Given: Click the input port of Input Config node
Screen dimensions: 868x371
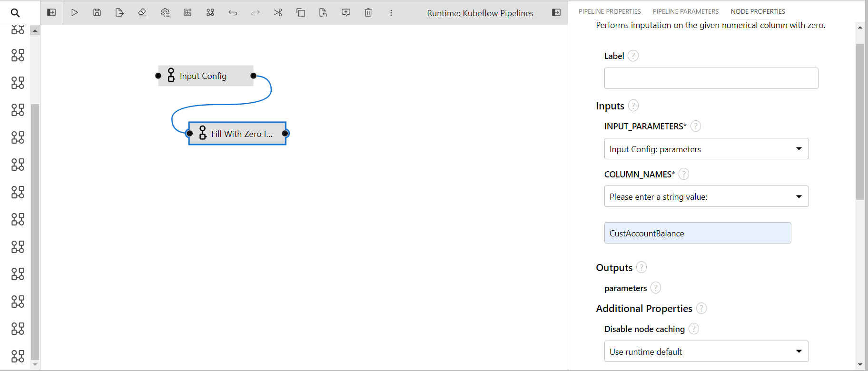Looking at the screenshot, I should click(158, 76).
